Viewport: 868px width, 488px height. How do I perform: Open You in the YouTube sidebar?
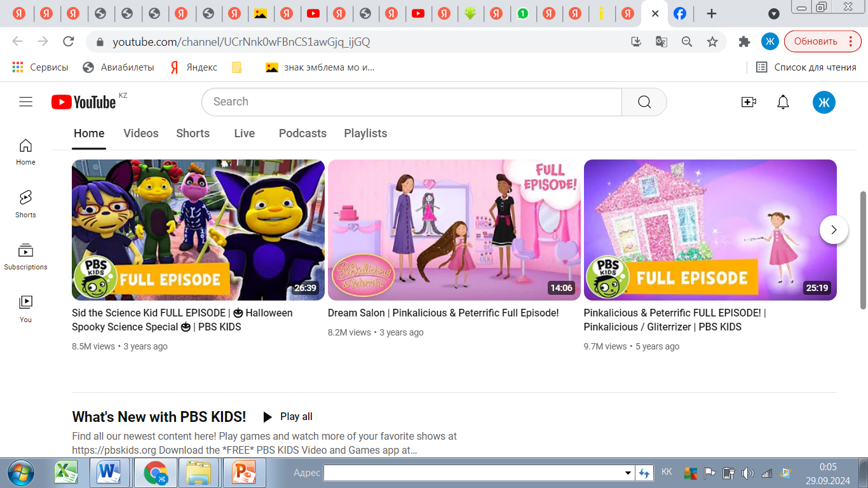pos(25,309)
